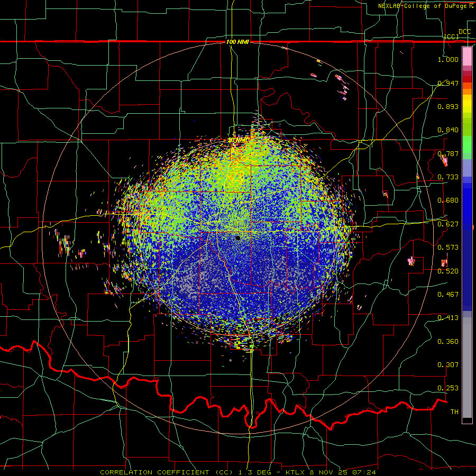The width and height of the screenshot is (476, 476).
Task: Click the 0.627 scale value
Action: 448,224
